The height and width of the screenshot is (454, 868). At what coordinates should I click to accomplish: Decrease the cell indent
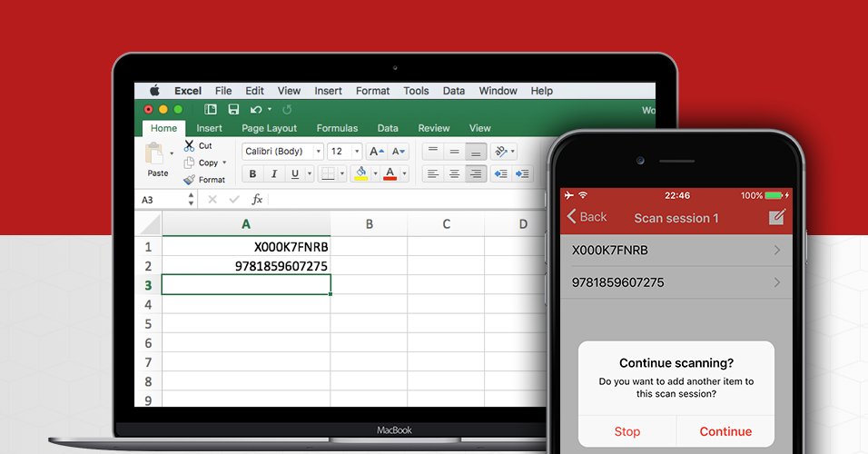501,173
